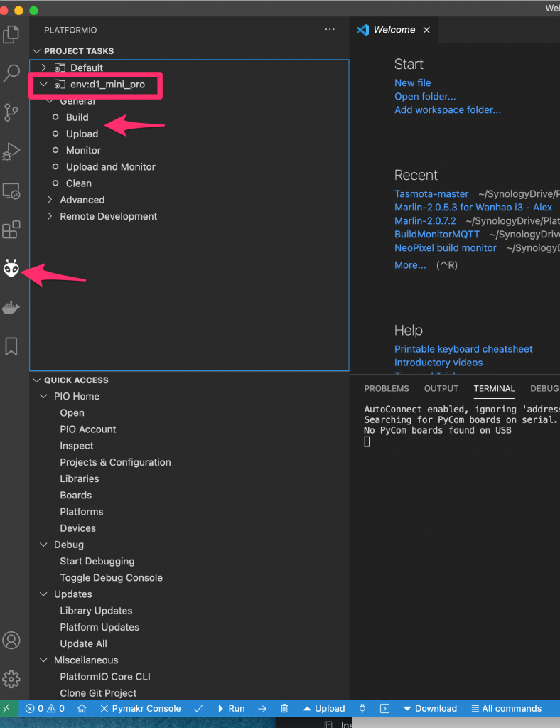This screenshot has height=728, width=560.
Task: Open the Bookmarks view icon
Action: point(11,346)
